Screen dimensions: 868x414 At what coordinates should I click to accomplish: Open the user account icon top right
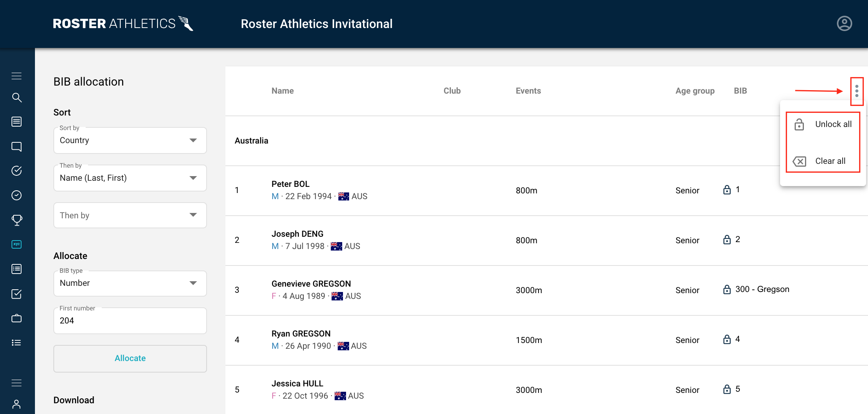click(844, 23)
